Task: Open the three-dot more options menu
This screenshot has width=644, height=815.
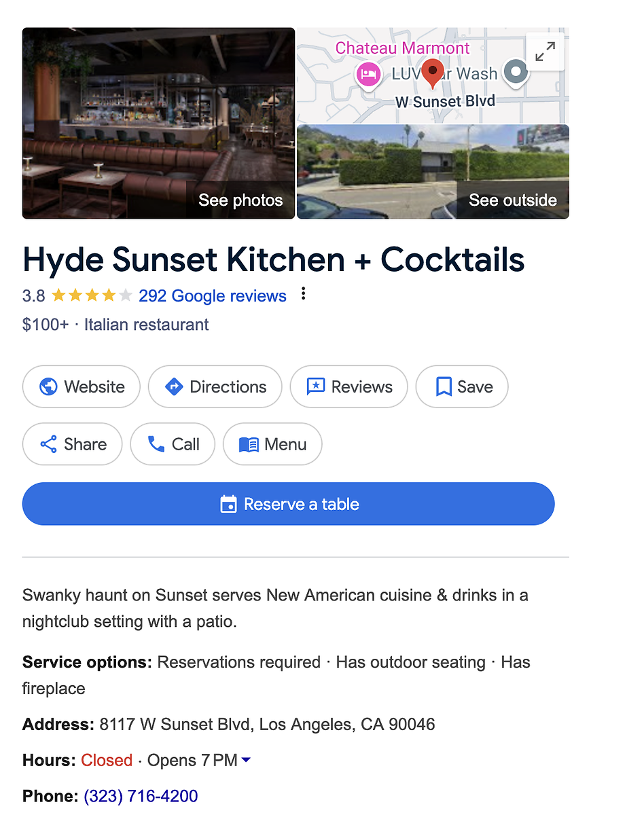Action: 304,294
